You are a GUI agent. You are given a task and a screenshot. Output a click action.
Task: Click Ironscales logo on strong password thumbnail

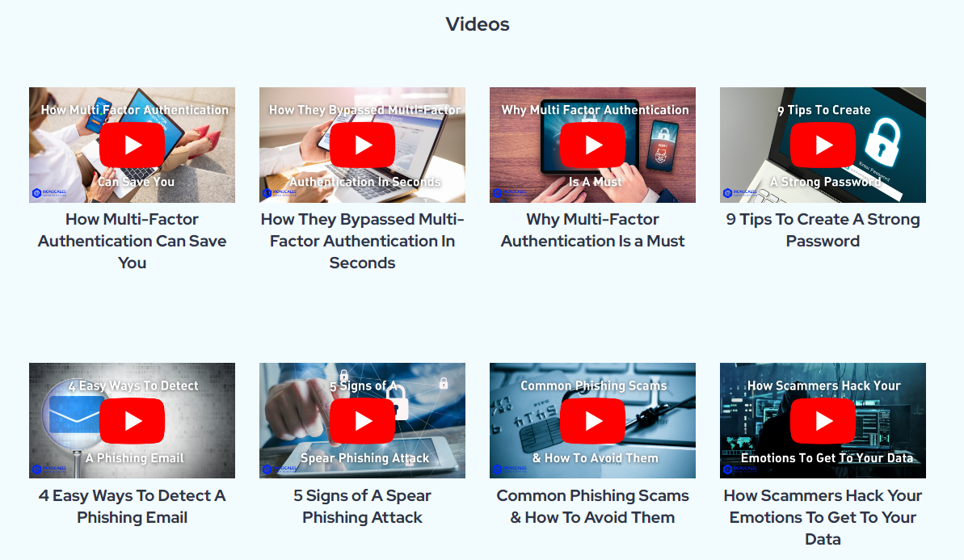point(740,193)
